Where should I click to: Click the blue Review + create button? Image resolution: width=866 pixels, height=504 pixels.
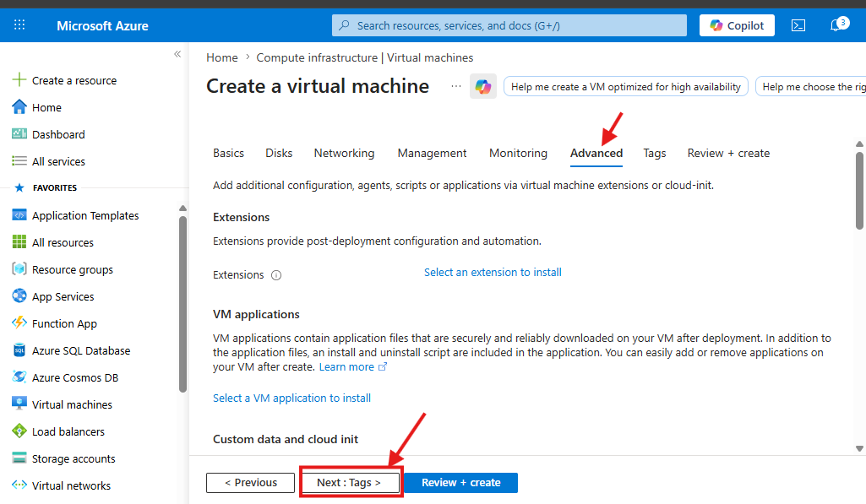pos(460,482)
